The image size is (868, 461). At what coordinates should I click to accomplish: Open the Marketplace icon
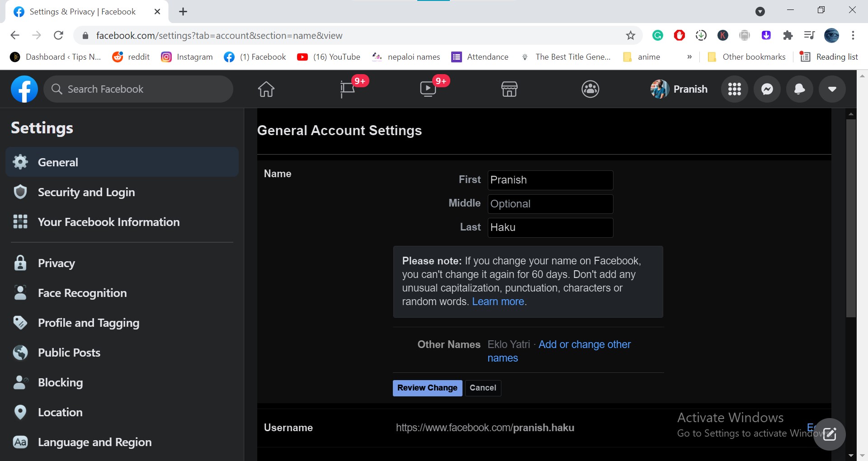(509, 89)
